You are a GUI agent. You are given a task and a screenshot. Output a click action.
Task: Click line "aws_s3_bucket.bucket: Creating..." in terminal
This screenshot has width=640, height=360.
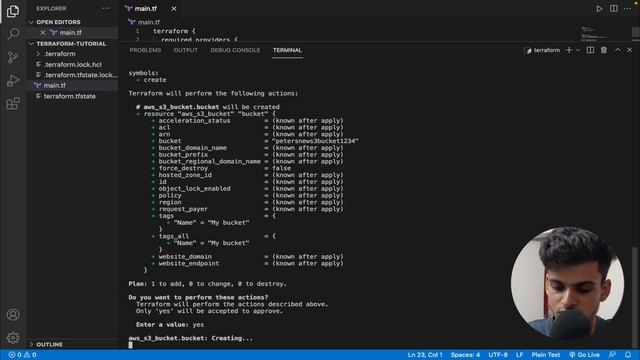pos(190,338)
